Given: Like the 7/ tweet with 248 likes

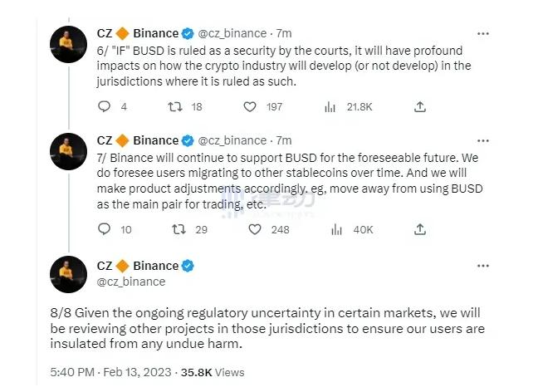Looking at the screenshot, I should pos(250,229).
